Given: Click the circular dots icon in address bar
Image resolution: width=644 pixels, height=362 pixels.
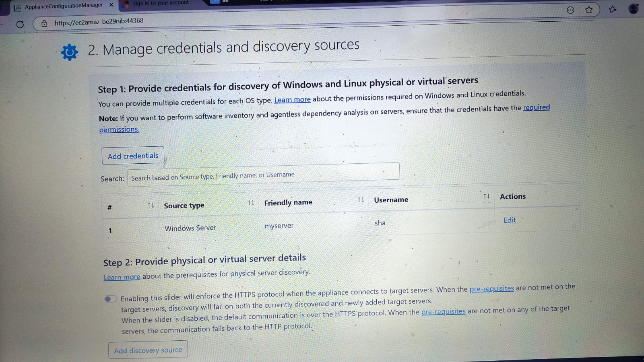Looking at the screenshot, I should pyautogui.click(x=570, y=10).
